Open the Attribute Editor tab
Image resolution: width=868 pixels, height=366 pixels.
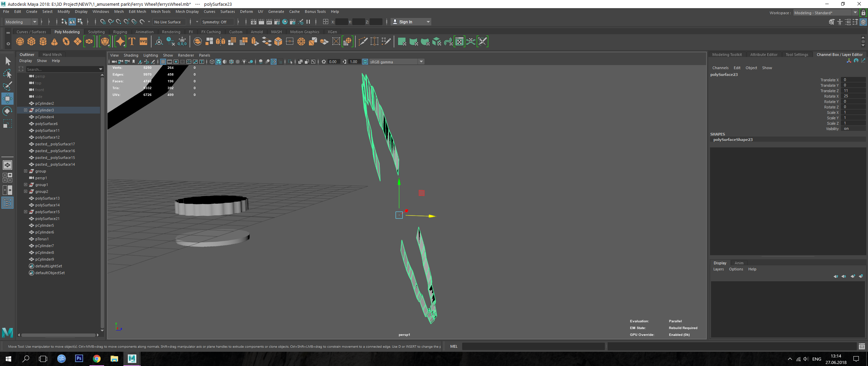(x=764, y=55)
